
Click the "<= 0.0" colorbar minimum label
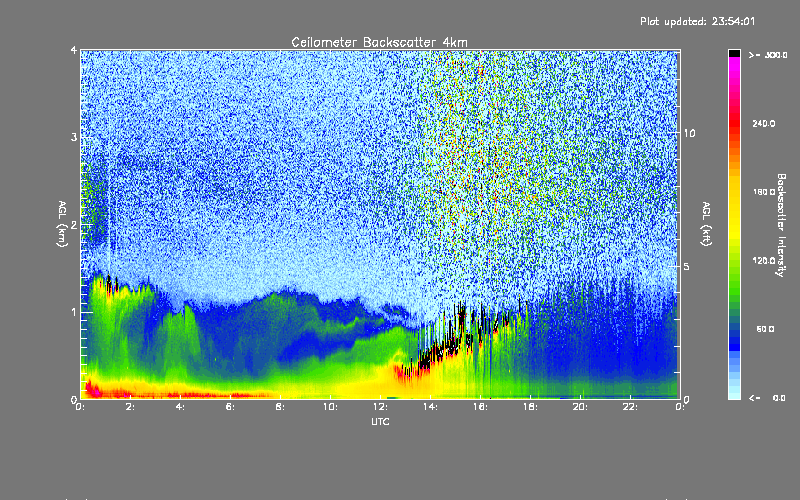click(x=767, y=398)
